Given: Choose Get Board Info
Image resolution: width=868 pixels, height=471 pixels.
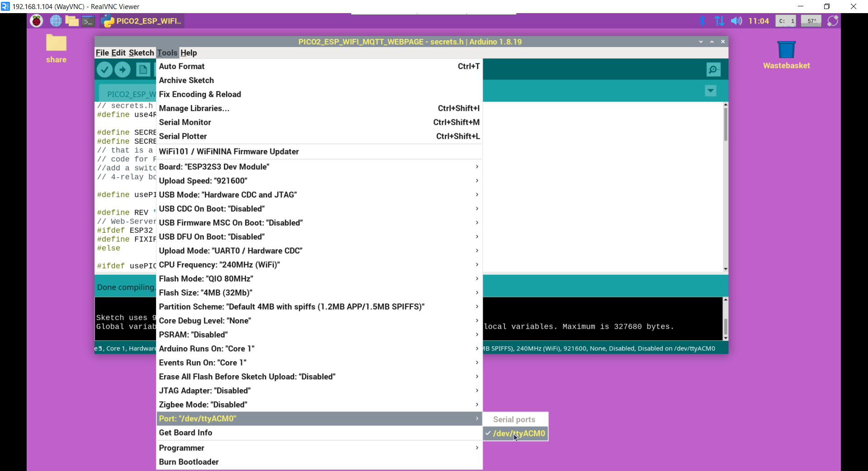Looking at the screenshot, I should [x=319, y=433].
